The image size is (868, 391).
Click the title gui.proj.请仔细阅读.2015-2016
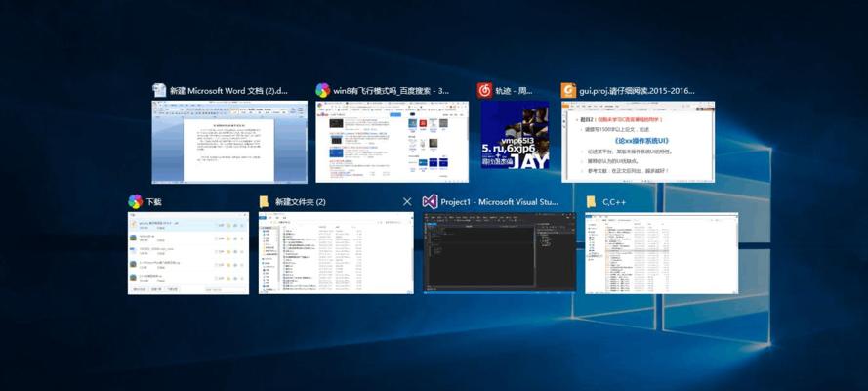(637, 91)
